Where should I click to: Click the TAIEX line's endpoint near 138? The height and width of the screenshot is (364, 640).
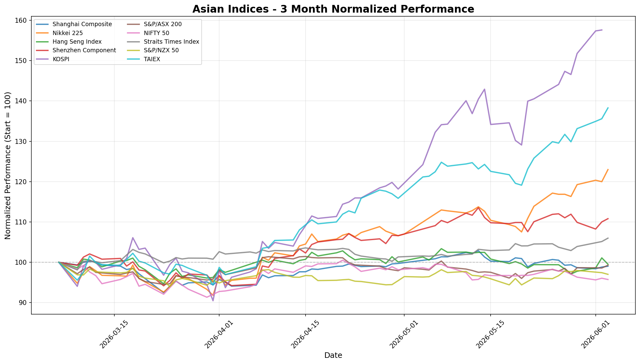(x=608, y=108)
